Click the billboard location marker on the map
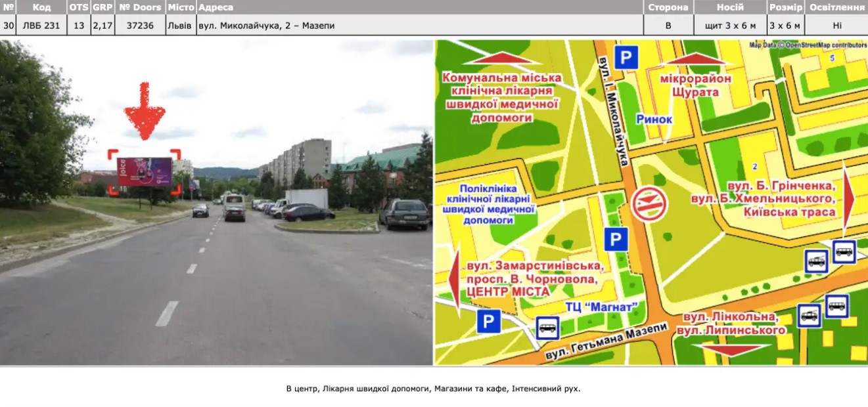 (x=649, y=204)
